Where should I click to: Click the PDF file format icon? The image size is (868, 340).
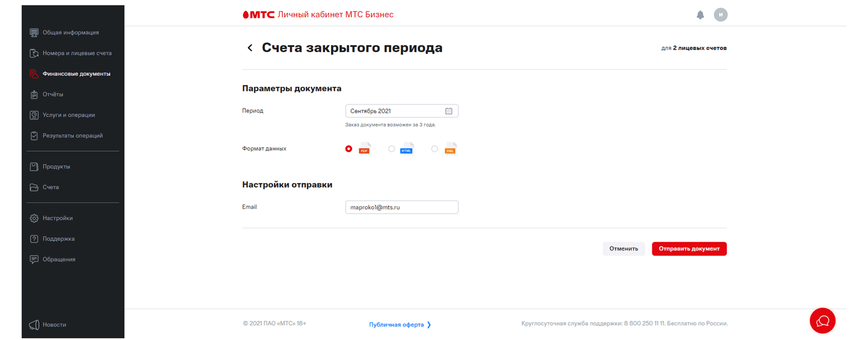[x=365, y=149]
